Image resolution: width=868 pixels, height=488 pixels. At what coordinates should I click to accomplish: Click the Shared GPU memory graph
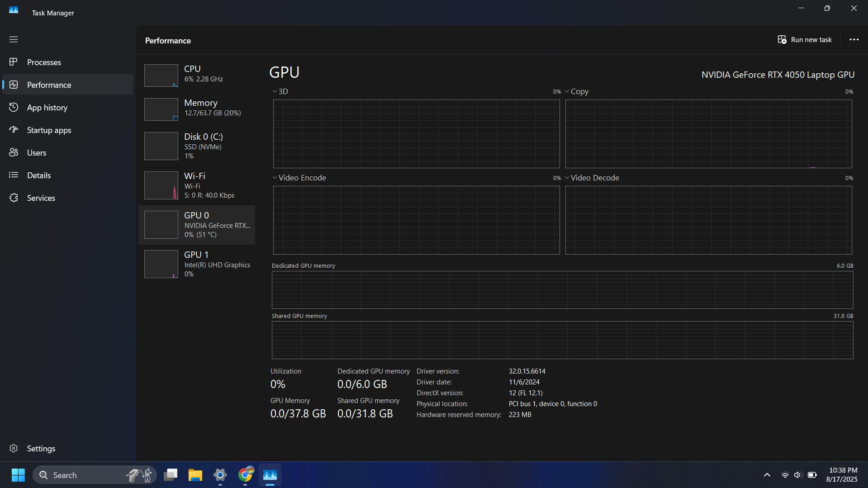coord(562,340)
